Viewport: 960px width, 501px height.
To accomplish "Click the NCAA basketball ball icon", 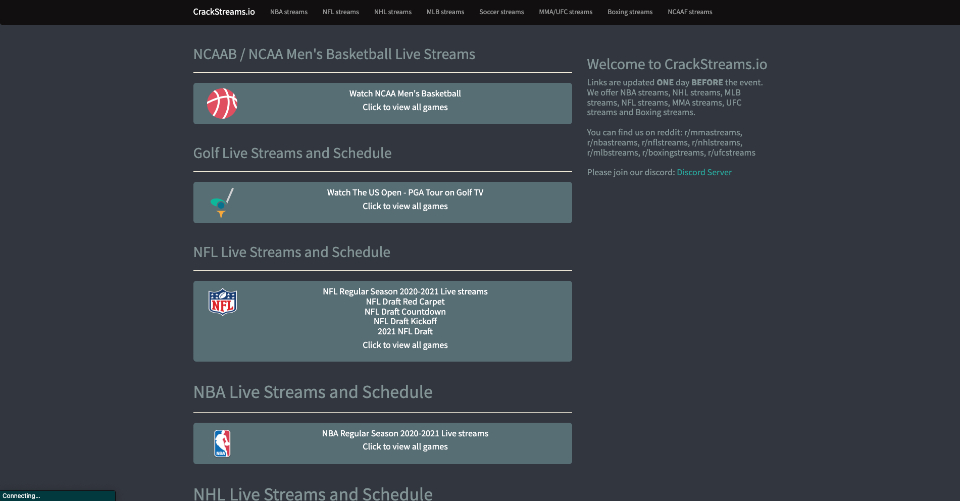I will [x=222, y=104].
